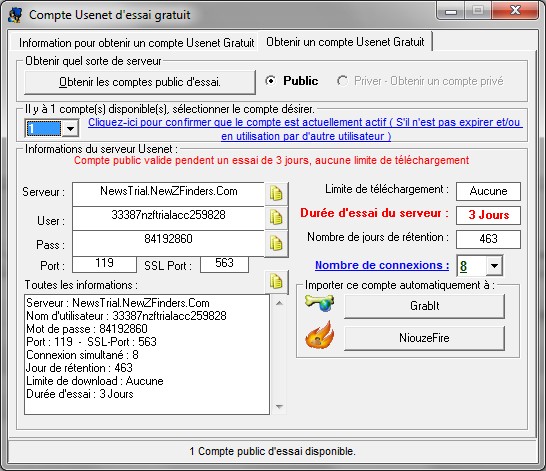The image size is (546, 471).
Task: Click the red text 'Compte public valide pendent un essai'
Action: [271, 160]
